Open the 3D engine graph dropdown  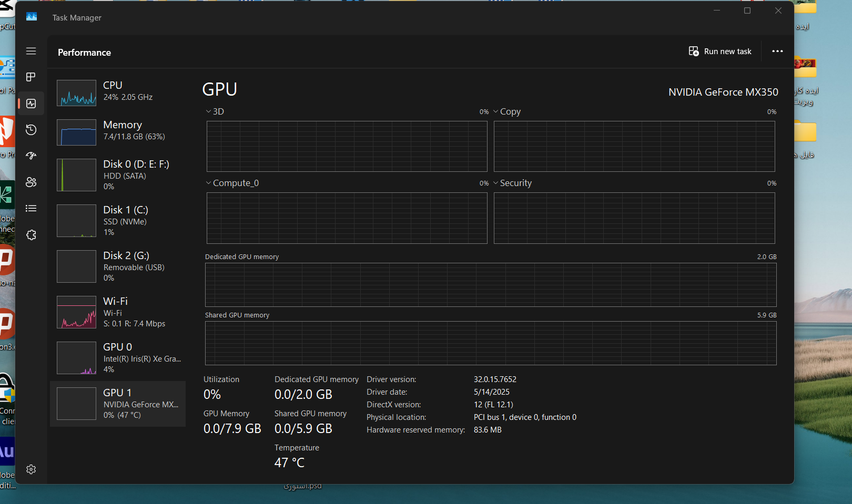(x=215, y=111)
